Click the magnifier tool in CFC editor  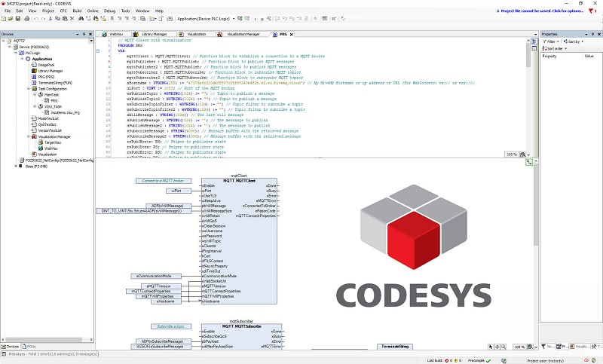pyautogui.click(x=504, y=347)
